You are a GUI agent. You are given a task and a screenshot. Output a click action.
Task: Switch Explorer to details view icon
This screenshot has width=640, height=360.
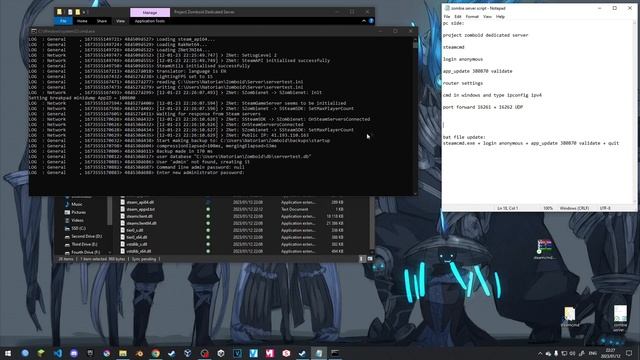362,259
